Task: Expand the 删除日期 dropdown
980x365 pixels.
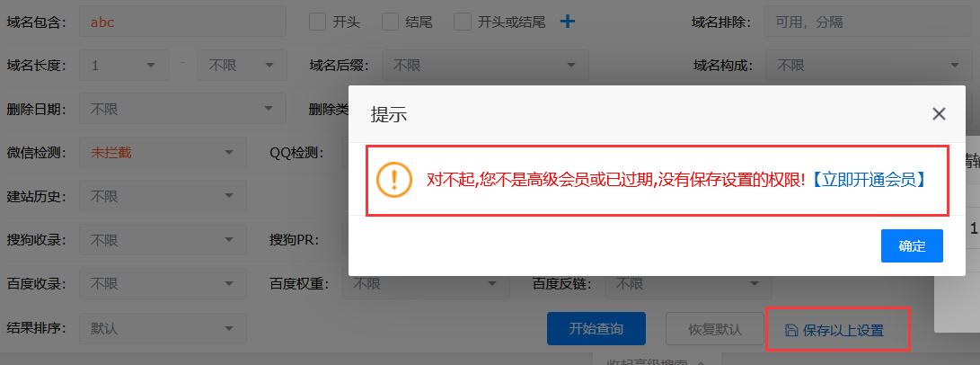Action: [182, 109]
